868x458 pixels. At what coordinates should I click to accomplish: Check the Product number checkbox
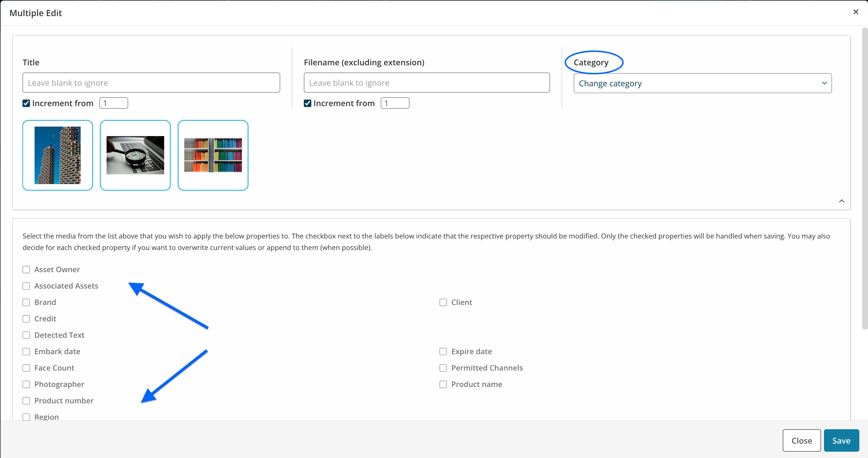pos(26,400)
